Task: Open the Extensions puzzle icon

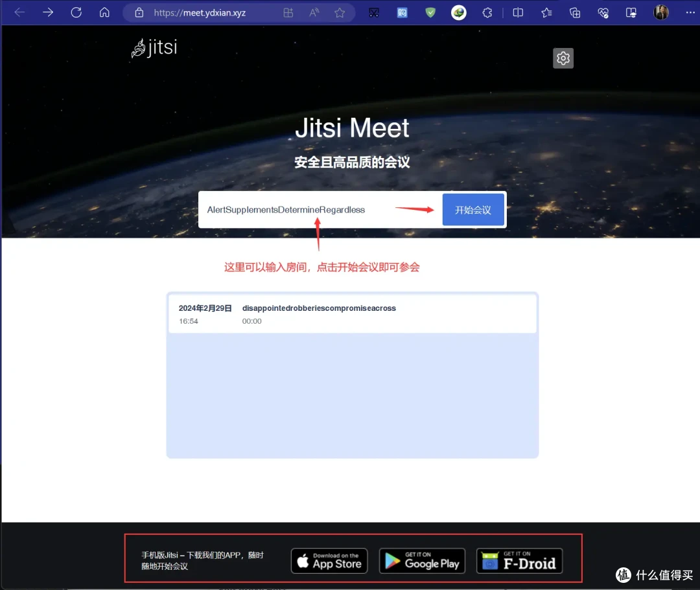Action: coord(487,13)
